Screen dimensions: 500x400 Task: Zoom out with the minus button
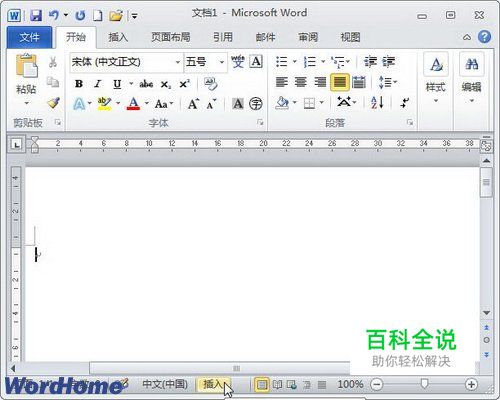click(x=377, y=385)
